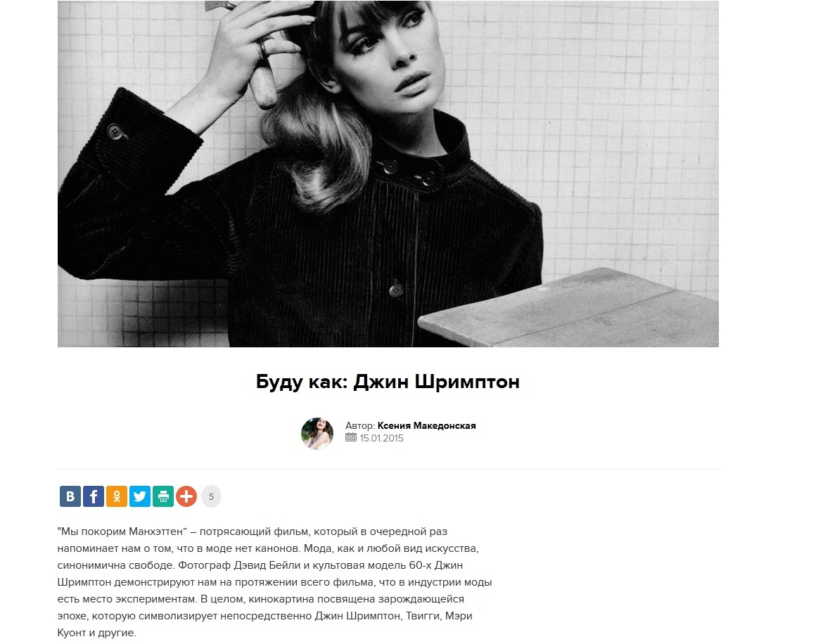823x644 pixels.
Task: Click the publication date 15.01.2015
Action: pos(381,438)
